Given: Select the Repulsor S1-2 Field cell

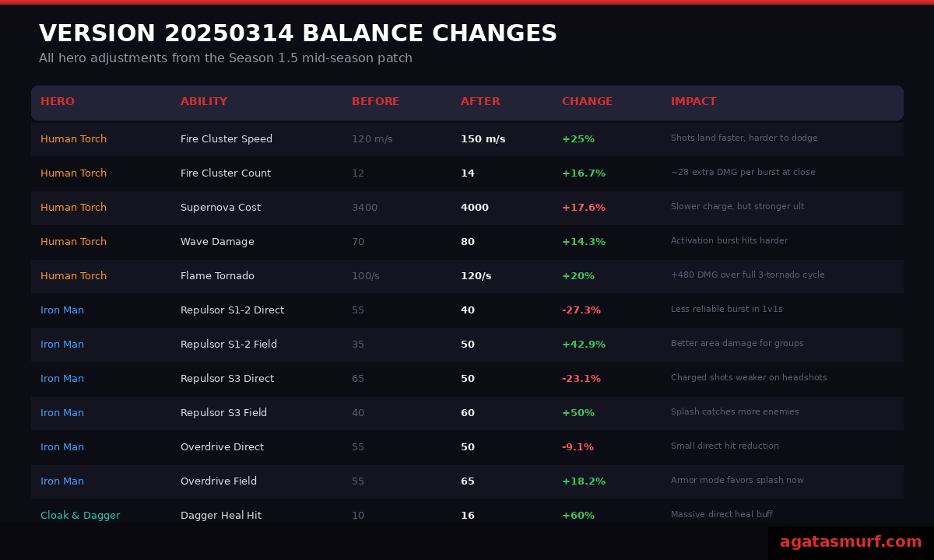Looking at the screenshot, I should coord(229,345).
